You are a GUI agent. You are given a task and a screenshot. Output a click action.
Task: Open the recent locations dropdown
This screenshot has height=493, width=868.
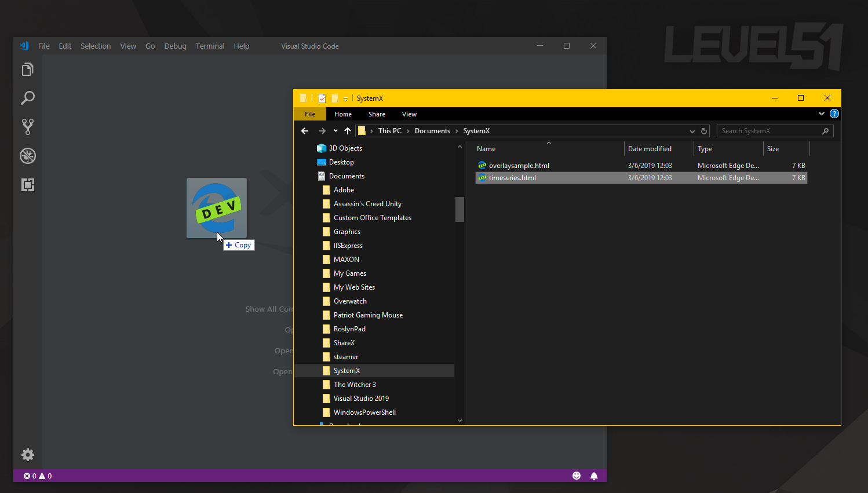pyautogui.click(x=335, y=131)
